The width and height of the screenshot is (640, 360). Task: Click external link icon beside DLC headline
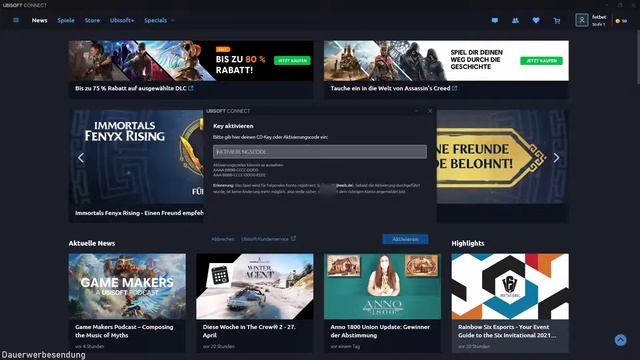tap(191, 88)
